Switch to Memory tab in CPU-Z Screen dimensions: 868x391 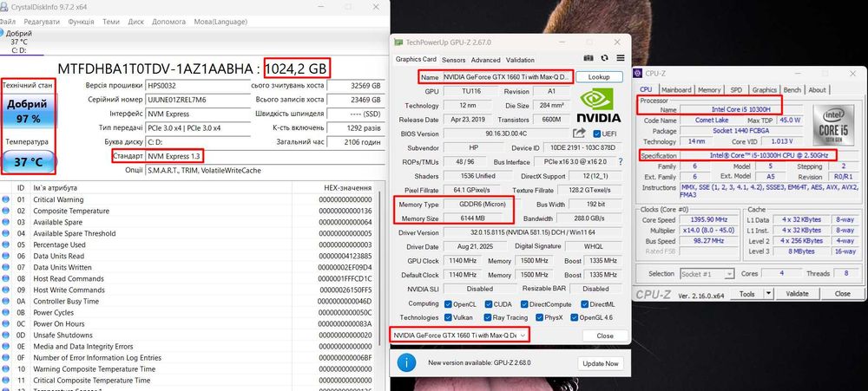point(709,89)
